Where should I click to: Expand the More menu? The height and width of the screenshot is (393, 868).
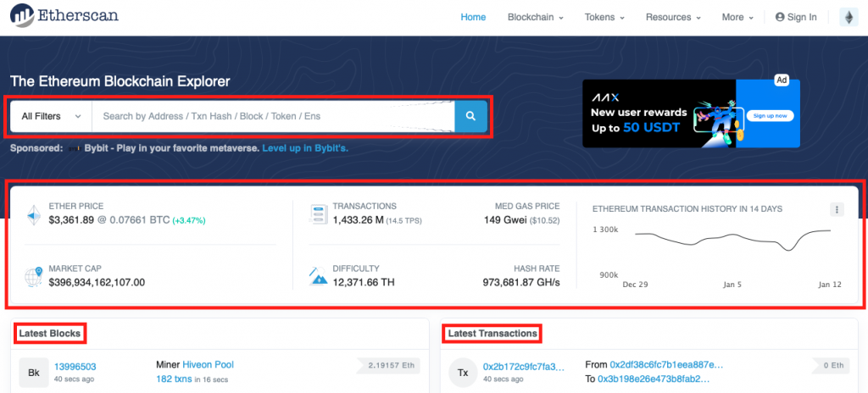[737, 17]
